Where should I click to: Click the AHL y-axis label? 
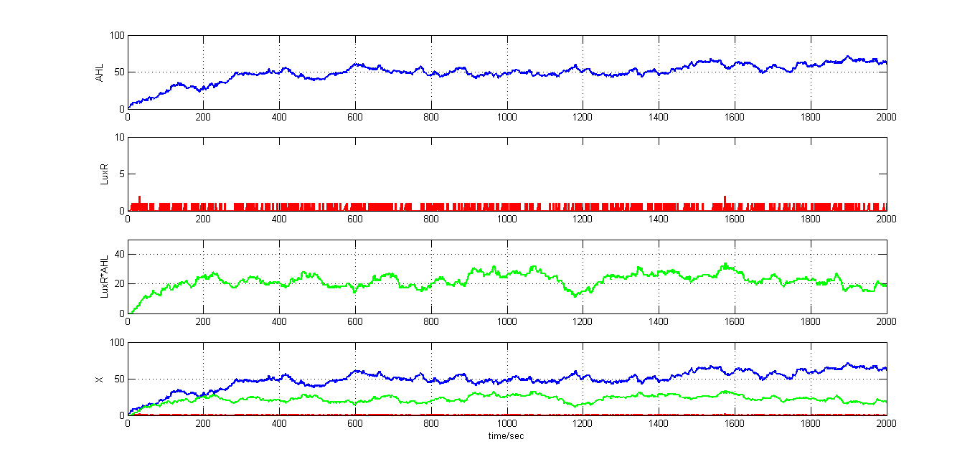[x=100, y=72]
